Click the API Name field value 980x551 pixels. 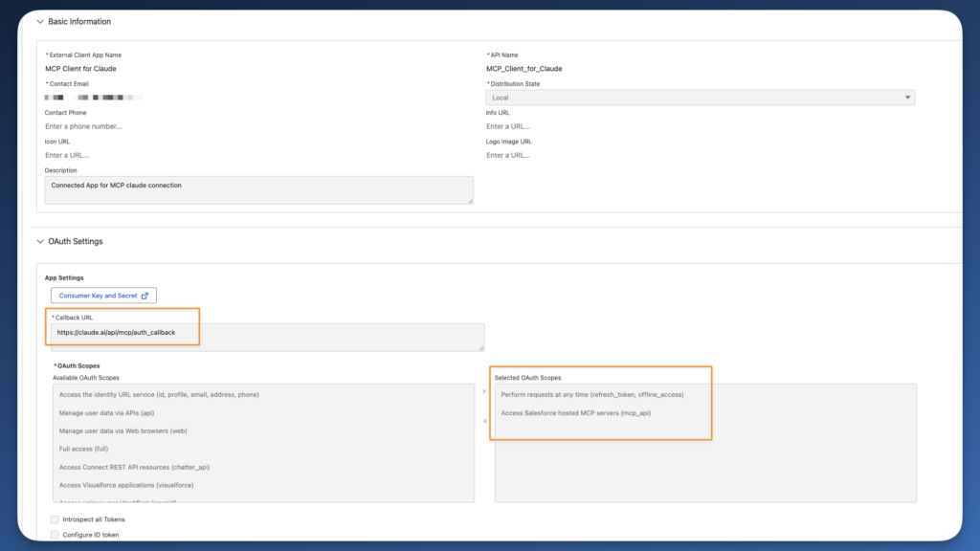point(523,69)
